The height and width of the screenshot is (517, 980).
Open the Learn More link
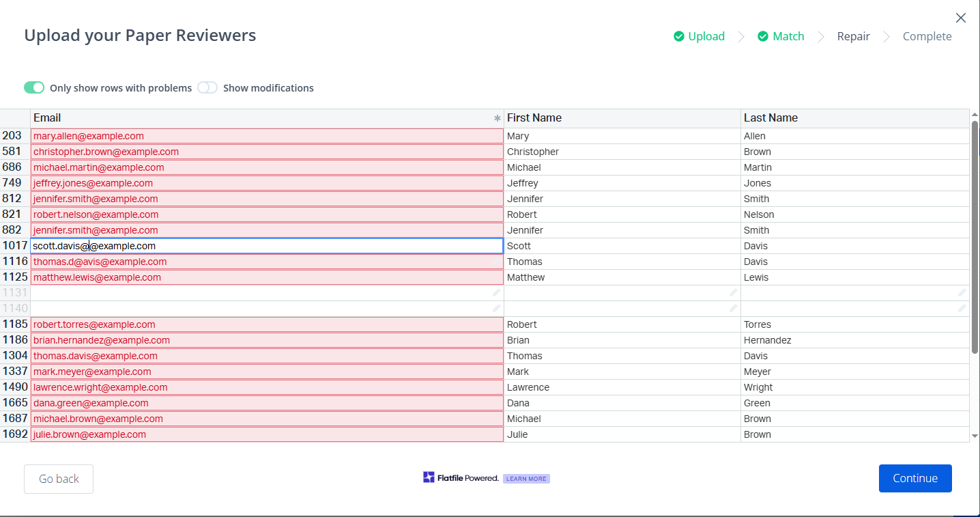point(526,479)
